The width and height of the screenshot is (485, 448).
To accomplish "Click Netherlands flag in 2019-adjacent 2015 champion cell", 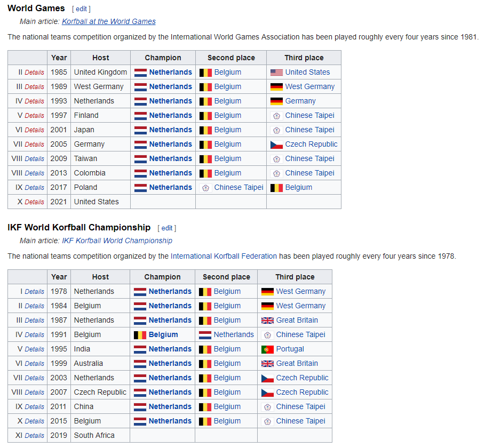I will pyautogui.click(x=140, y=421).
